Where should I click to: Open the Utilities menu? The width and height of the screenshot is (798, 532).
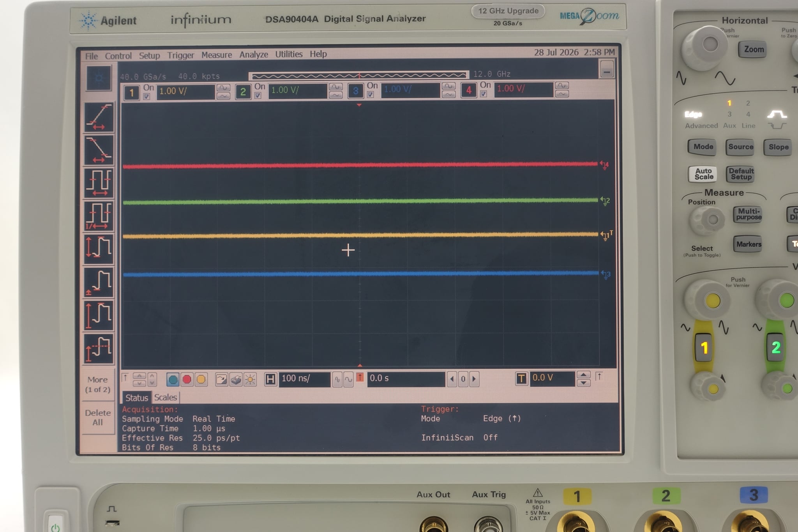[x=289, y=54]
